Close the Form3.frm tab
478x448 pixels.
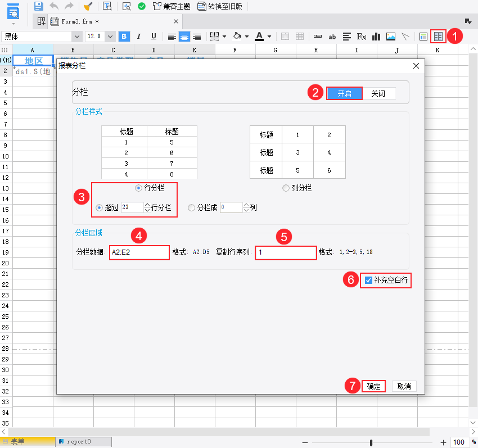176,21
